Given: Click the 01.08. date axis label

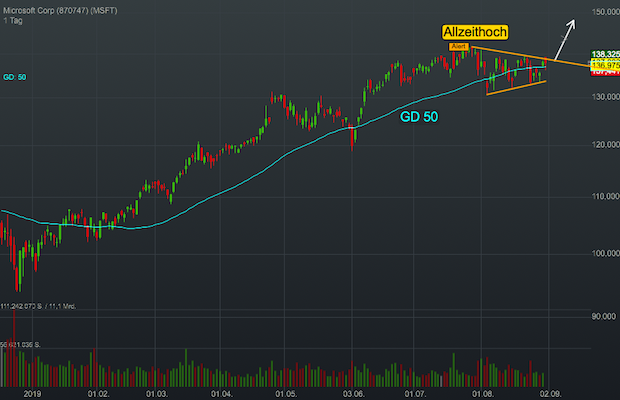Looking at the screenshot, I should click(483, 394).
